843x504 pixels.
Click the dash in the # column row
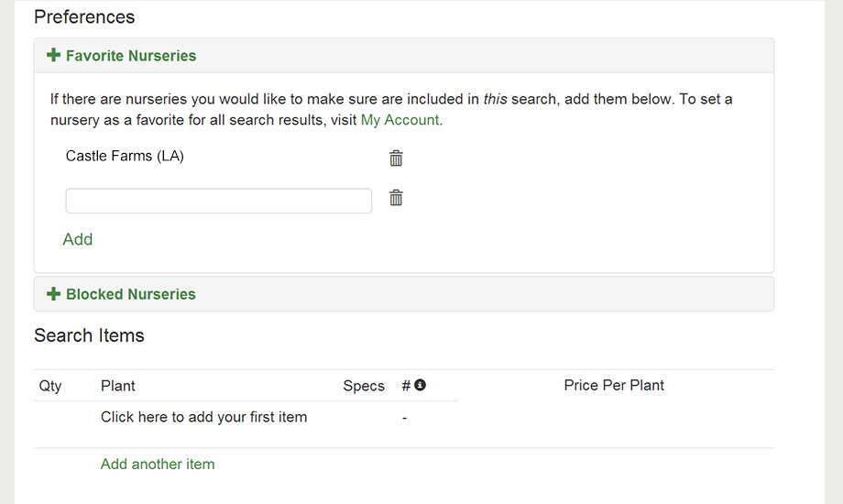(404, 417)
